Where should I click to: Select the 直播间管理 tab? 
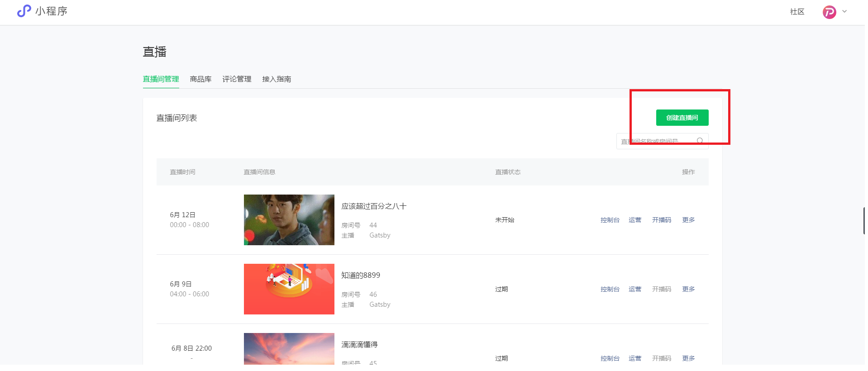tap(161, 79)
